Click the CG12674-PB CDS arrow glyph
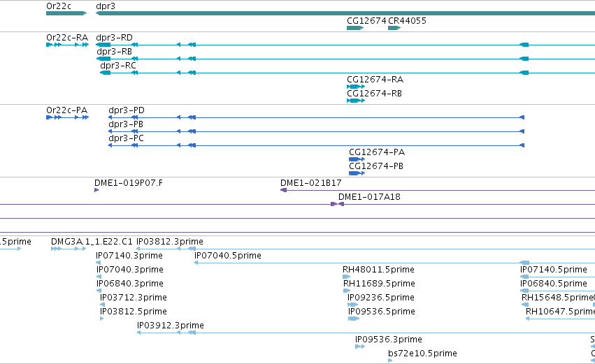Viewport: 595px width, 364px height. click(x=357, y=174)
